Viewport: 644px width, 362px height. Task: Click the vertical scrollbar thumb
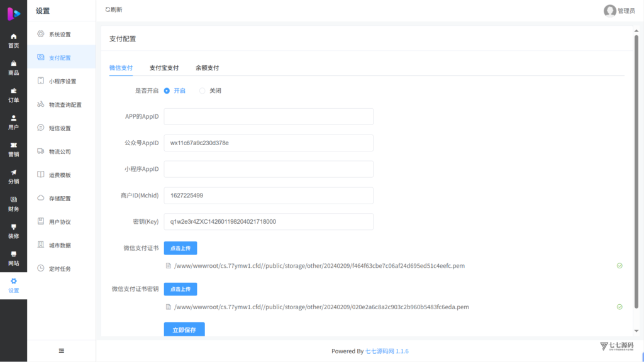[x=636, y=172]
